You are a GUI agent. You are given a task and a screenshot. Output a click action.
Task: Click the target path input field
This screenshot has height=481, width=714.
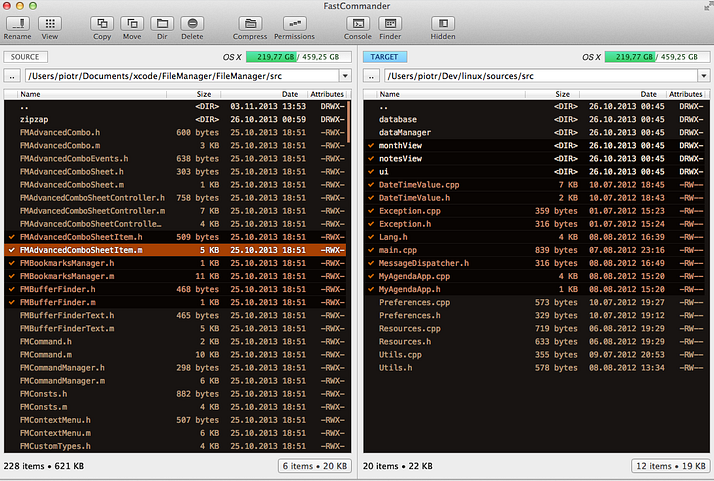pyautogui.click(x=540, y=75)
